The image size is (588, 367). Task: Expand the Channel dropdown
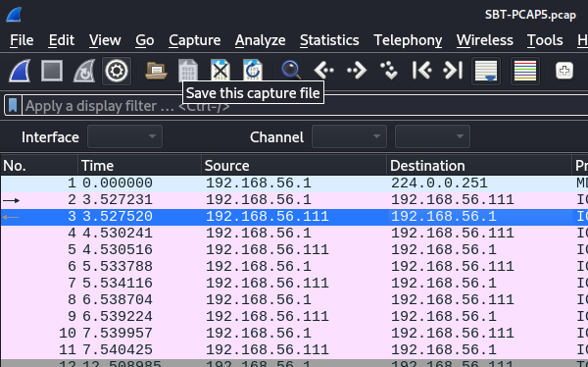point(349,136)
